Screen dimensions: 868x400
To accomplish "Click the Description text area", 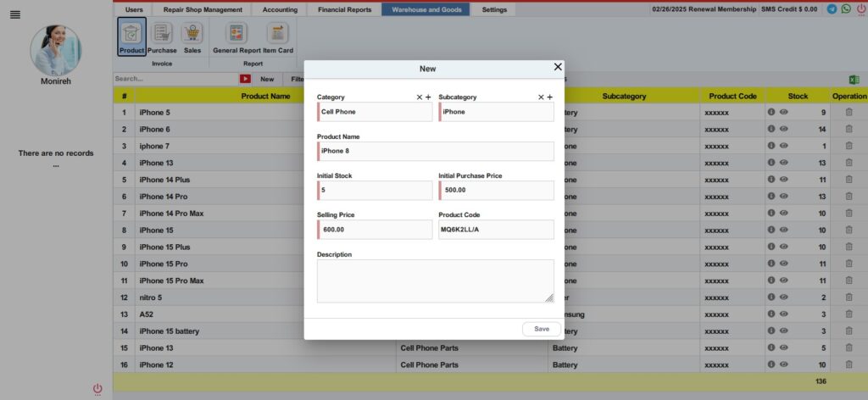I will (436, 281).
